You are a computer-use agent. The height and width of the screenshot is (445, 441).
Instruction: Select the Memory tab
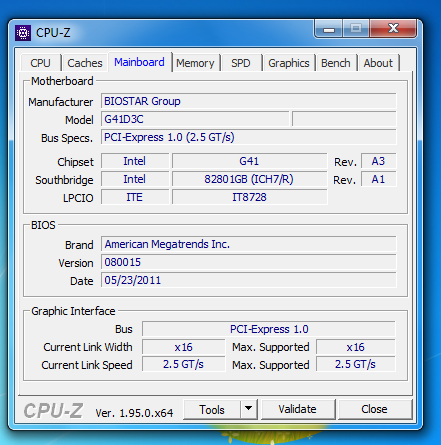pyautogui.click(x=195, y=63)
